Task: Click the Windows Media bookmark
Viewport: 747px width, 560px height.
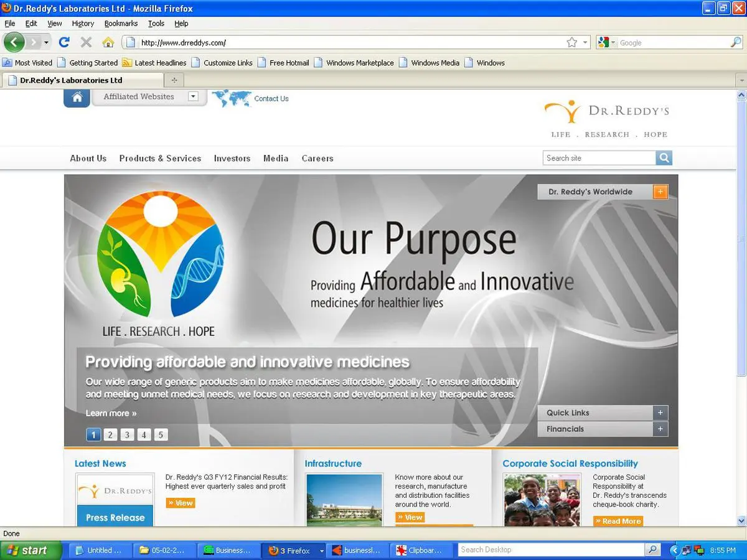Action: point(430,63)
